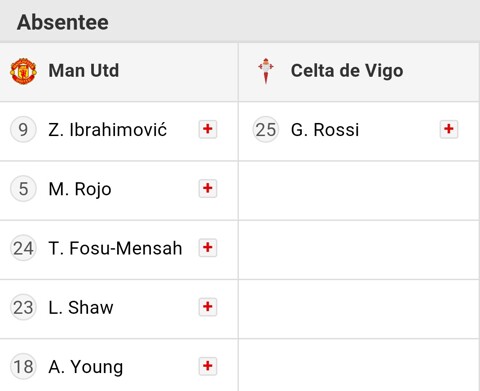480x391 pixels.
Task: Select shirt number 25 badge
Action: pos(265,129)
